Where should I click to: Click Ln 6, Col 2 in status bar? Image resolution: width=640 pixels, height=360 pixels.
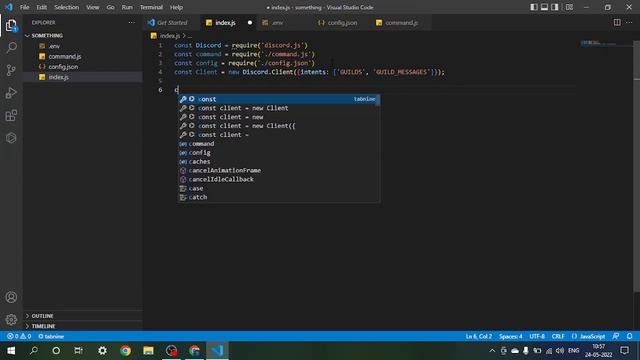click(478, 336)
